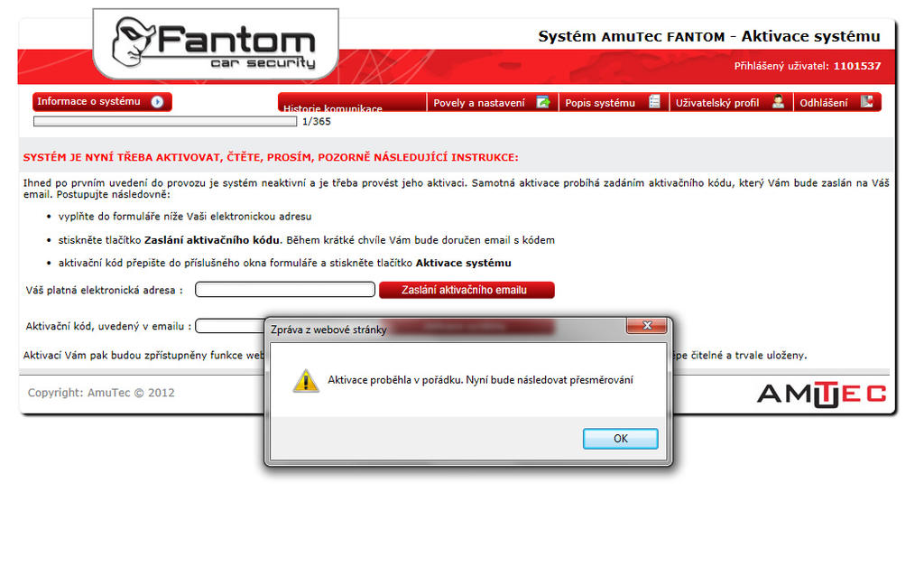Image resolution: width=924 pixels, height=576 pixels.
Task: Click the 1/365 counter text
Action: tap(317, 122)
